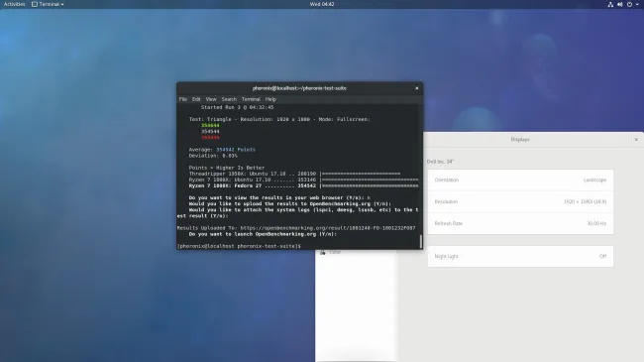
Task: Open the File menu in Terminal
Action: pos(182,99)
